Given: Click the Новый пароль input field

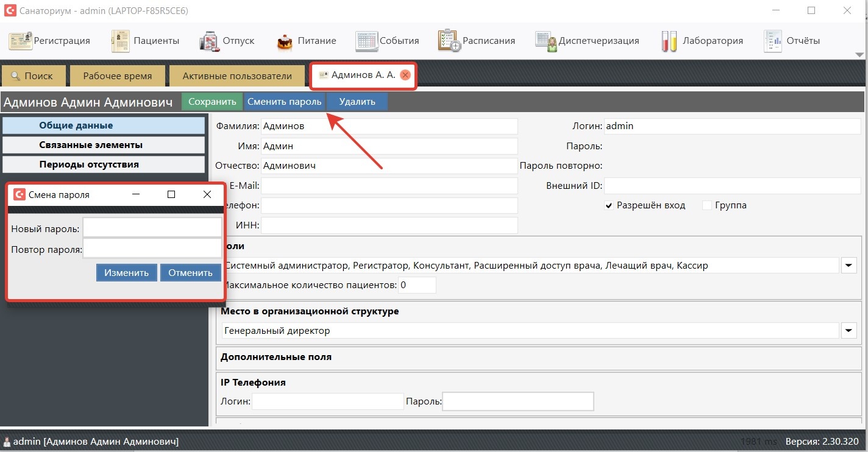Looking at the screenshot, I should (152, 228).
